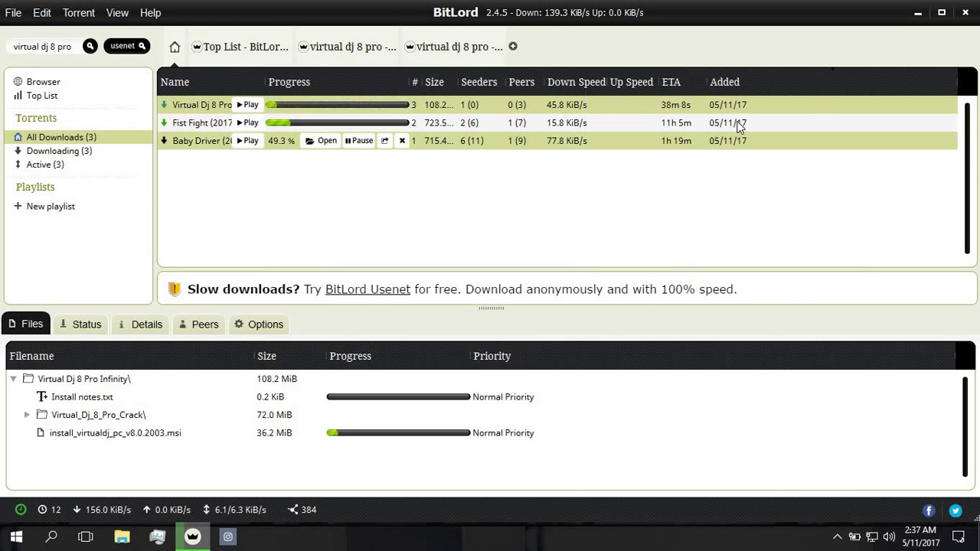
Task: Click the usenet search button
Action: [126, 46]
